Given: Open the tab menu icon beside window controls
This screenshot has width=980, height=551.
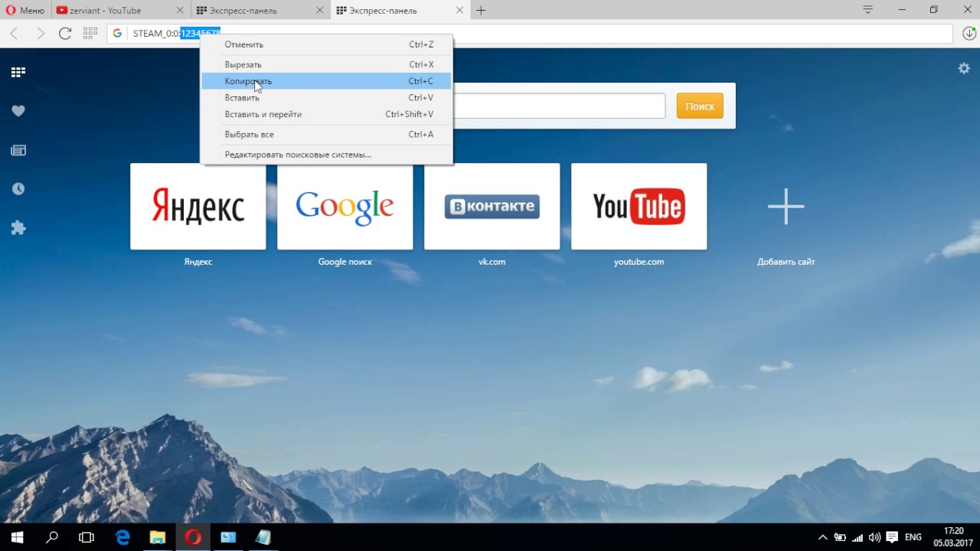Looking at the screenshot, I should [x=867, y=10].
